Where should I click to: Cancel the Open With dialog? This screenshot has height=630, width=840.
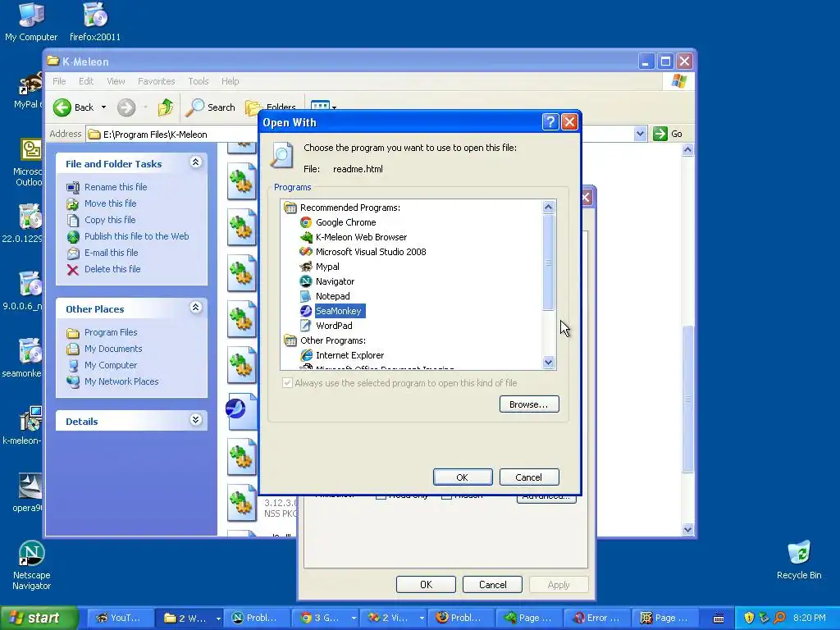pos(529,477)
